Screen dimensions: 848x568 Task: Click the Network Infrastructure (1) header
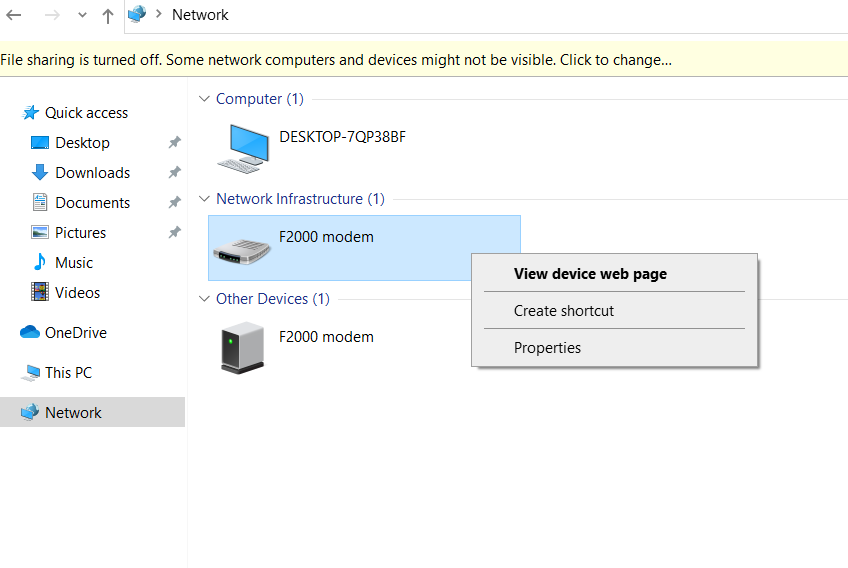point(300,199)
